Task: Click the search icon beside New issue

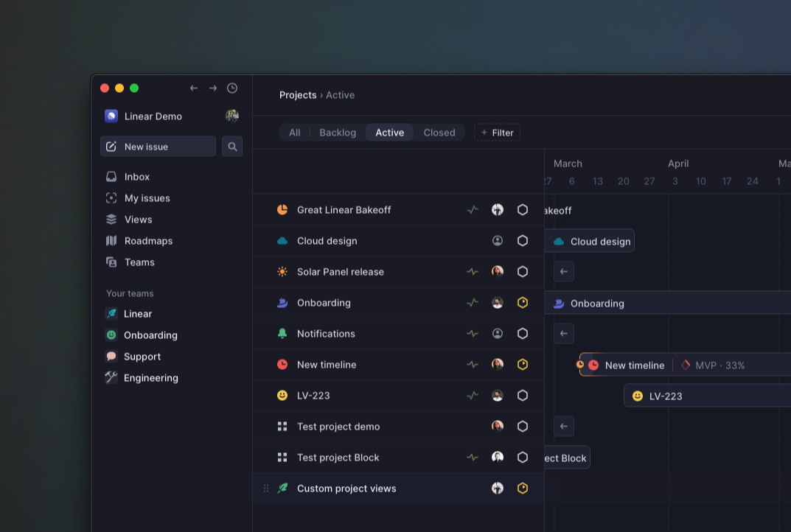Action: pyautogui.click(x=232, y=146)
